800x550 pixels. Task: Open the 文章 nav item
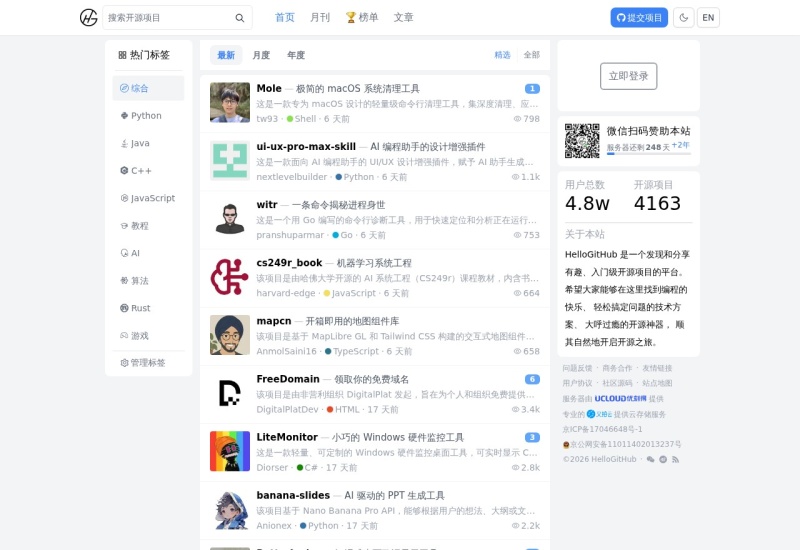tap(404, 17)
